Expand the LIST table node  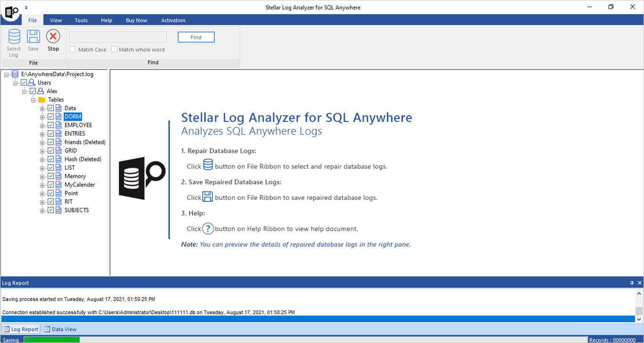pyautogui.click(x=42, y=167)
